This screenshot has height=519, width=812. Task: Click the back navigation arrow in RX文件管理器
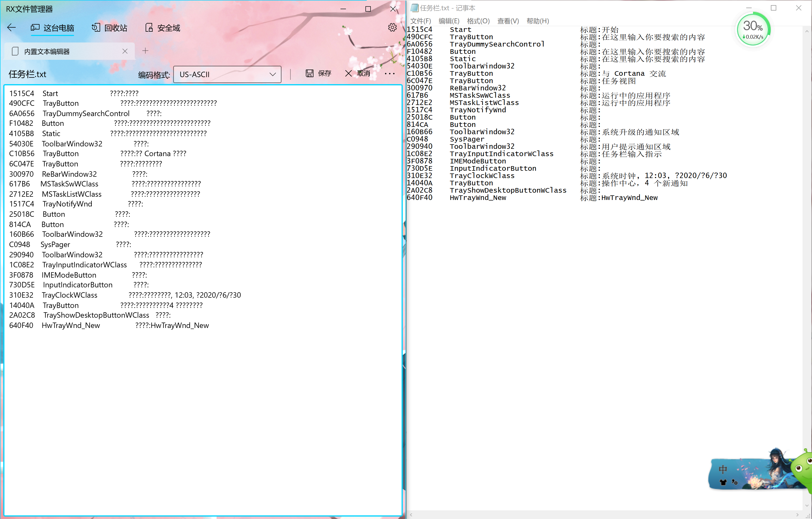click(x=11, y=28)
